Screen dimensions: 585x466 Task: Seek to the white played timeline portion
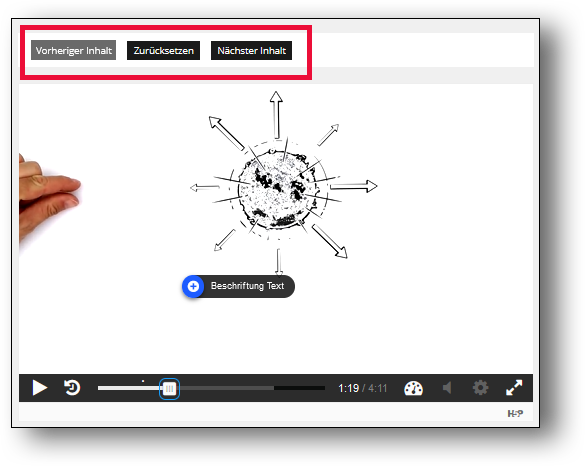[x=129, y=388]
